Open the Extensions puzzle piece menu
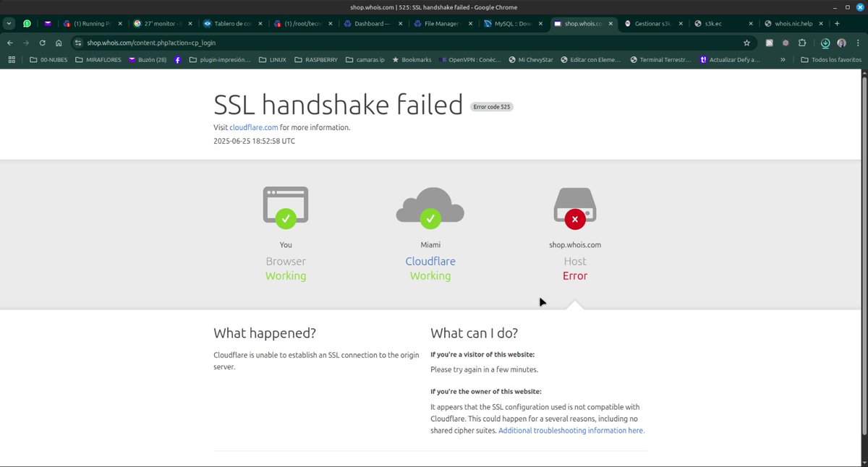 (802, 43)
